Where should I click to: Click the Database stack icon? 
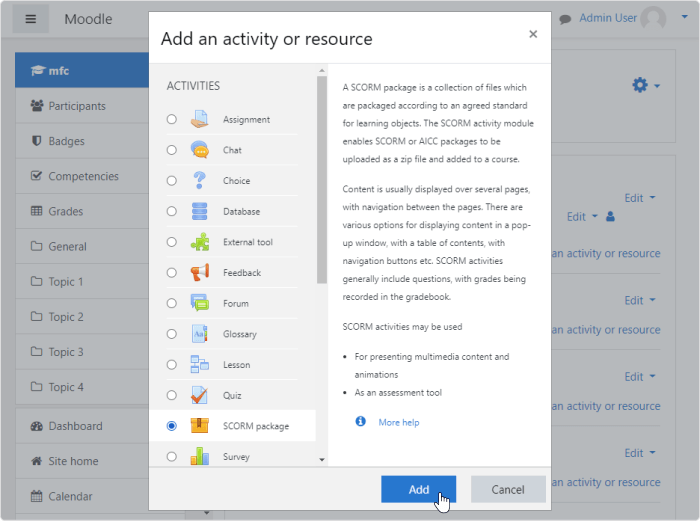[199, 211]
